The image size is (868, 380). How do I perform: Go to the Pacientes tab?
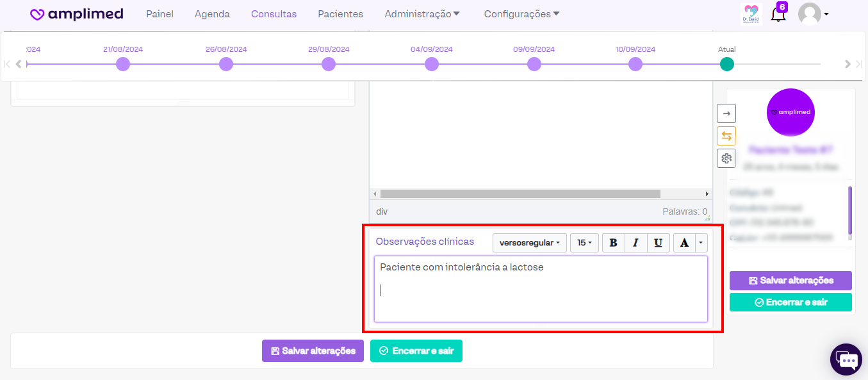pyautogui.click(x=340, y=14)
